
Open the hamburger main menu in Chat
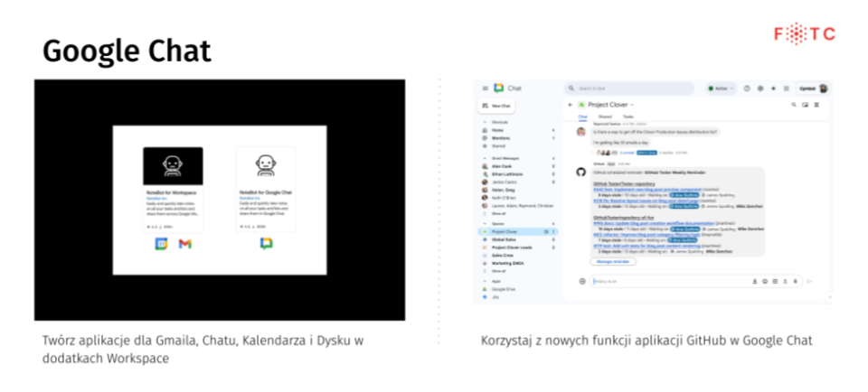486,89
